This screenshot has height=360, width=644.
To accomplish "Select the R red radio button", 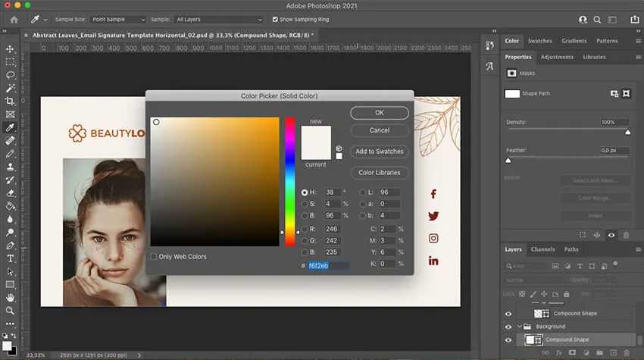I will (305, 230).
